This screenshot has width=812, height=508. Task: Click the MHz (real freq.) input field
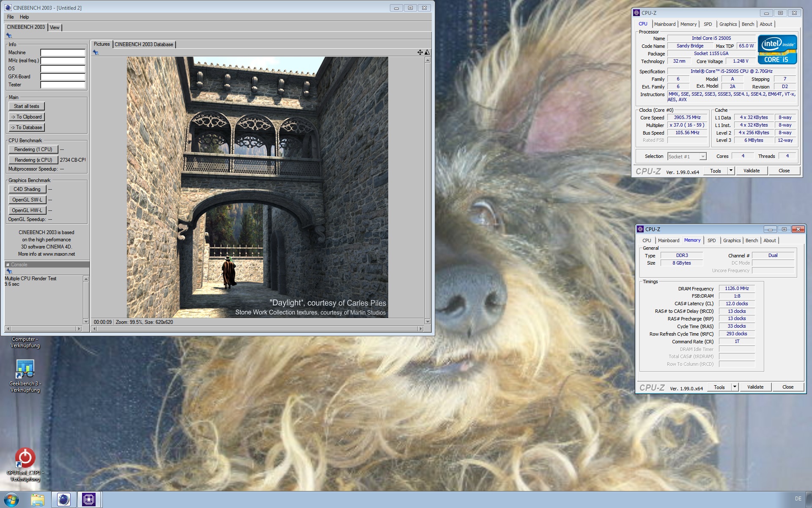(x=63, y=61)
